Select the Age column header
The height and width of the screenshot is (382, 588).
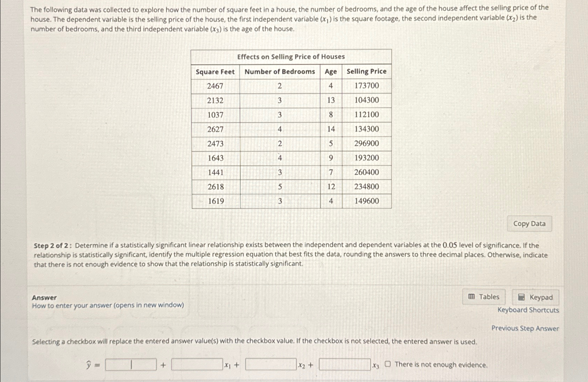coord(330,71)
